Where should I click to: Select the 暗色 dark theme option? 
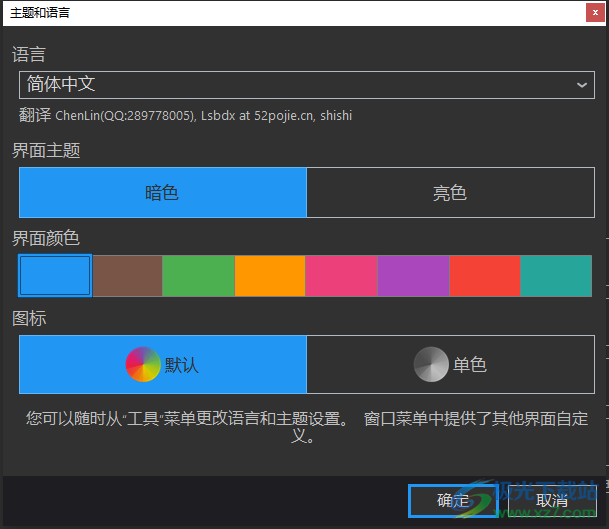[x=163, y=193]
